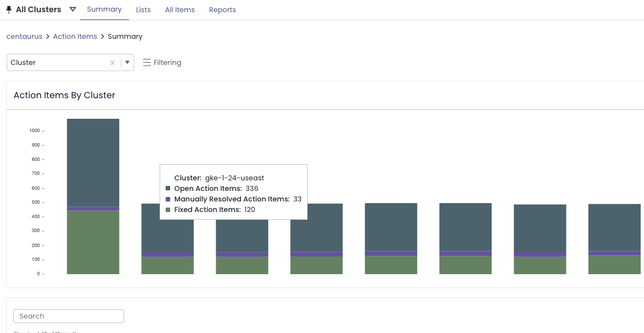Focus the Search input field
This screenshot has height=333, width=644.
point(69,316)
